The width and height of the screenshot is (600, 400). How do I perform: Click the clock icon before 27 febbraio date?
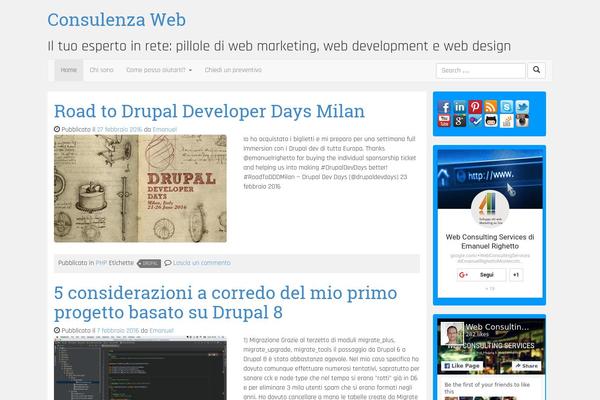(x=57, y=129)
